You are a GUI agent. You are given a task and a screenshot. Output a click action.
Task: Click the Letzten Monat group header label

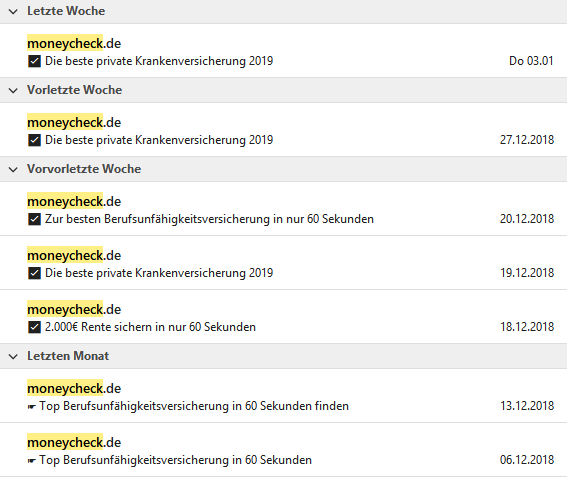[68, 356]
